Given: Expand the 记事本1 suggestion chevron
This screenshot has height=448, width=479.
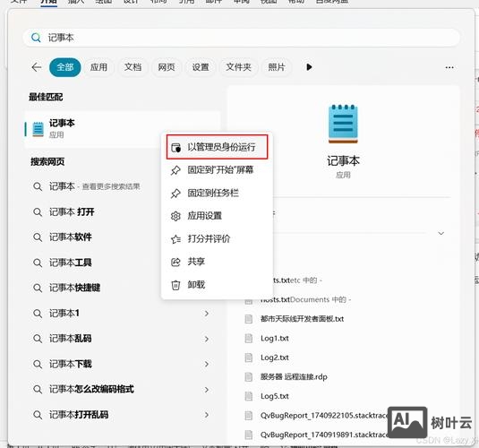Looking at the screenshot, I should click(x=207, y=314).
